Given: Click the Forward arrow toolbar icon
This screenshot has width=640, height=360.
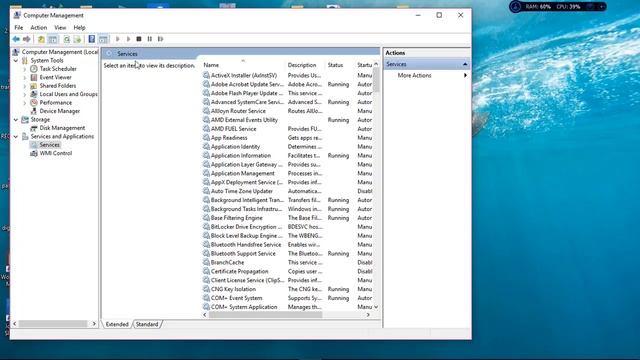Looking at the screenshot, I should coord(27,39).
